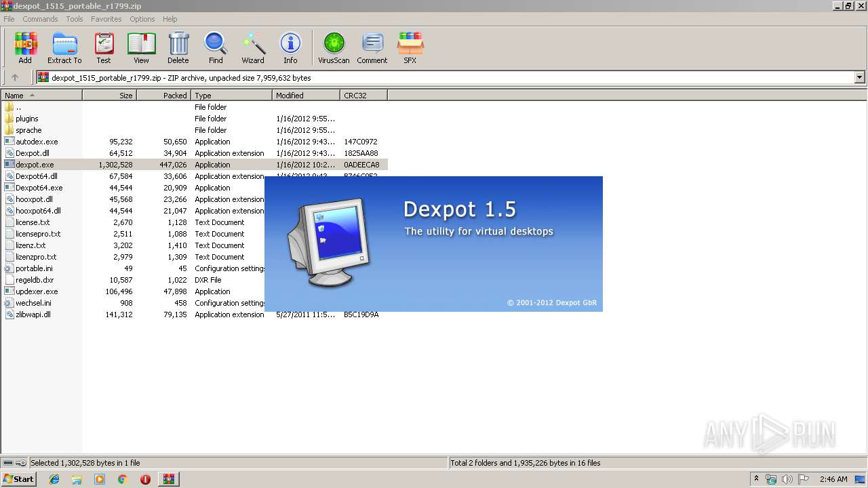Sort by CRC32 column header

(x=363, y=96)
